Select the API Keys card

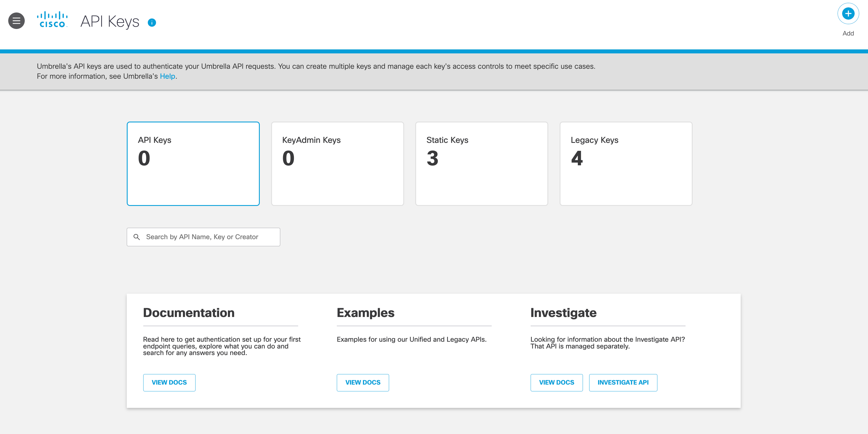tap(193, 164)
